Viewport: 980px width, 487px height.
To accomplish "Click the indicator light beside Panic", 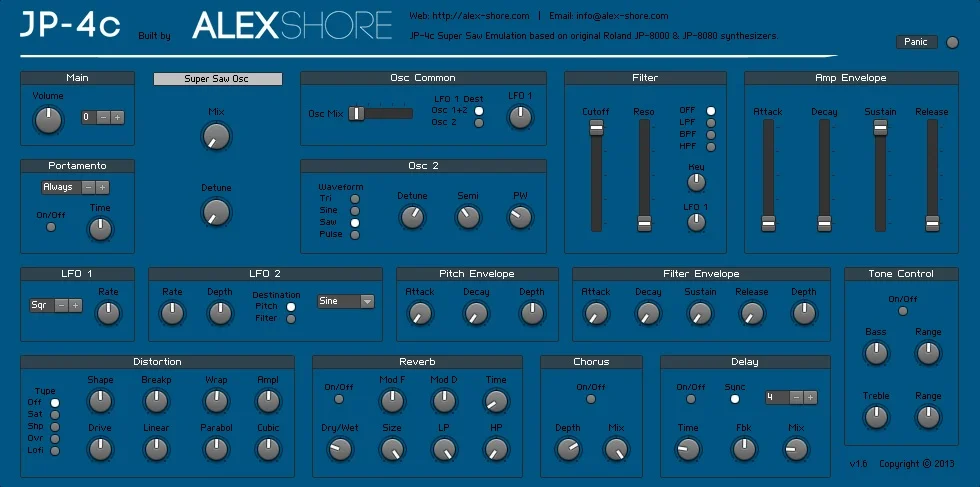I will (952, 43).
